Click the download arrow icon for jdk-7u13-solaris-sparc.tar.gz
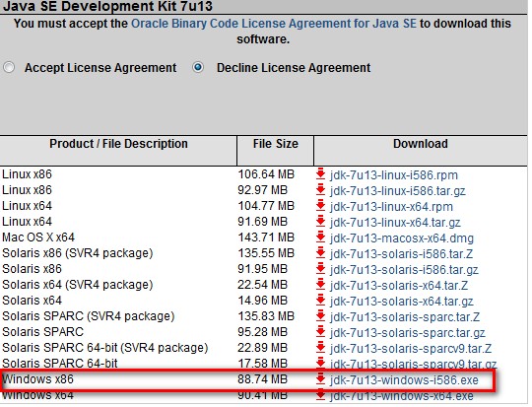 (320, 332)
